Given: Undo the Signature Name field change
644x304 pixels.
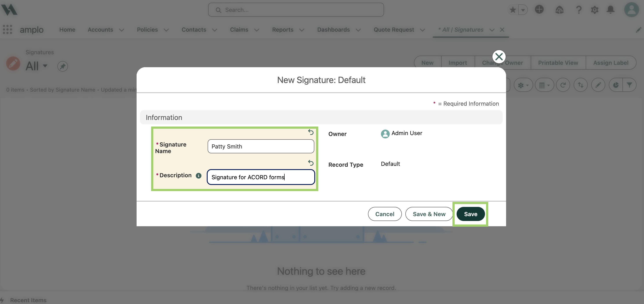Looking at the screenshot, I should tap(311, 132).
